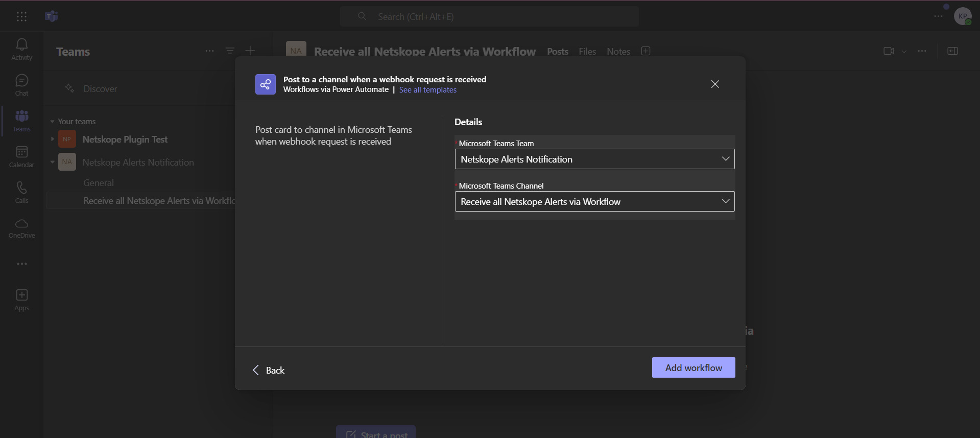This screenshot has height=438, width=980.
Task: Open Apps store in left rail
Action: tap(21, 300)
